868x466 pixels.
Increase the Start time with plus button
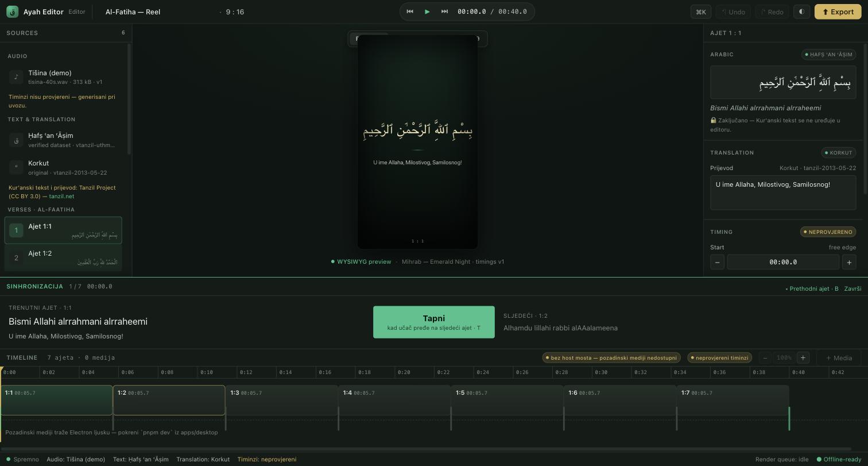point(849,262)
